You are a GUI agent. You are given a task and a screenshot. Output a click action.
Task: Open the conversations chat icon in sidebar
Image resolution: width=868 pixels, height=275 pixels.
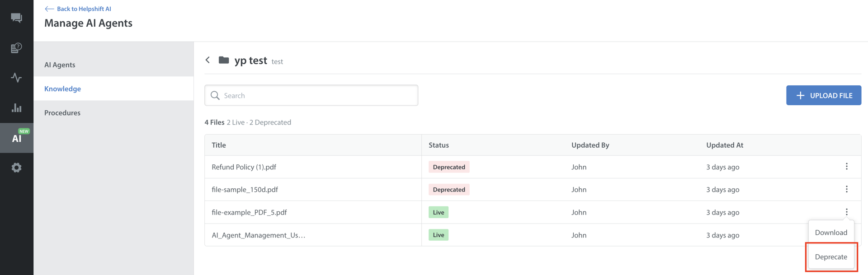[16, 18]
